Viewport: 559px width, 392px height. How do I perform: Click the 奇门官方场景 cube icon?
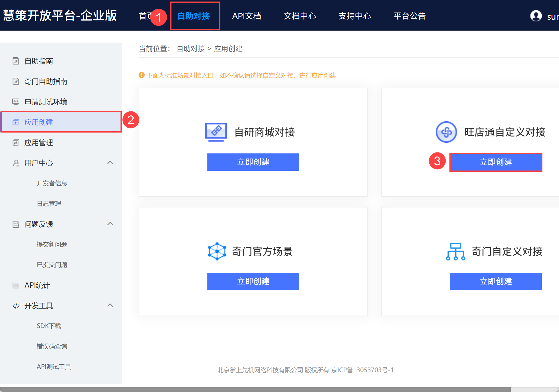(x=217, y=251)
